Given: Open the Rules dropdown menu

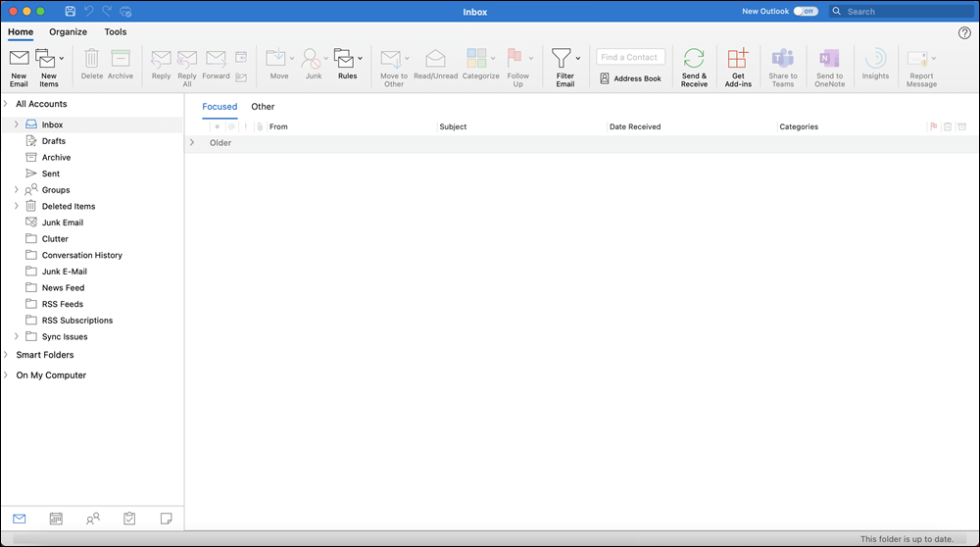Looking at the screenshot, I should click(361, 59).
